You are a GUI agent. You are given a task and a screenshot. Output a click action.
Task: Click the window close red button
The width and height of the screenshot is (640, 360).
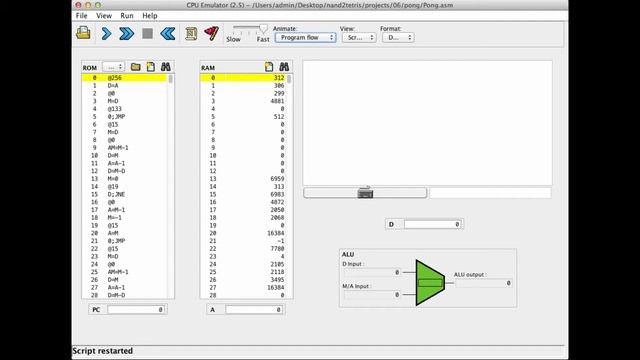(x=78, y=5)
